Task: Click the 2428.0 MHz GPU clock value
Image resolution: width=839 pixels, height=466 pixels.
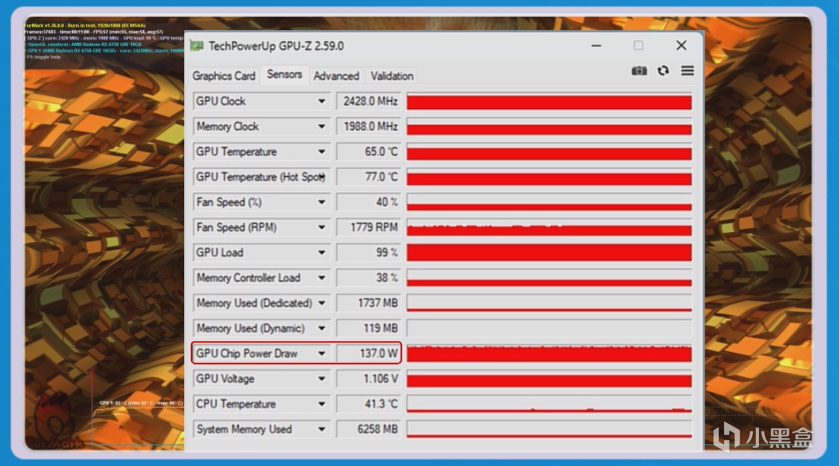Action: pyautogui.click(x=369, y=101)
